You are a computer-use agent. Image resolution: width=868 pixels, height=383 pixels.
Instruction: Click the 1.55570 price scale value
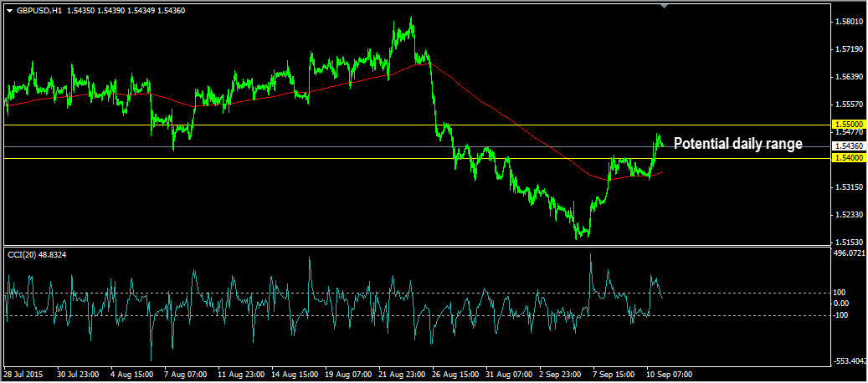[849, 105]
